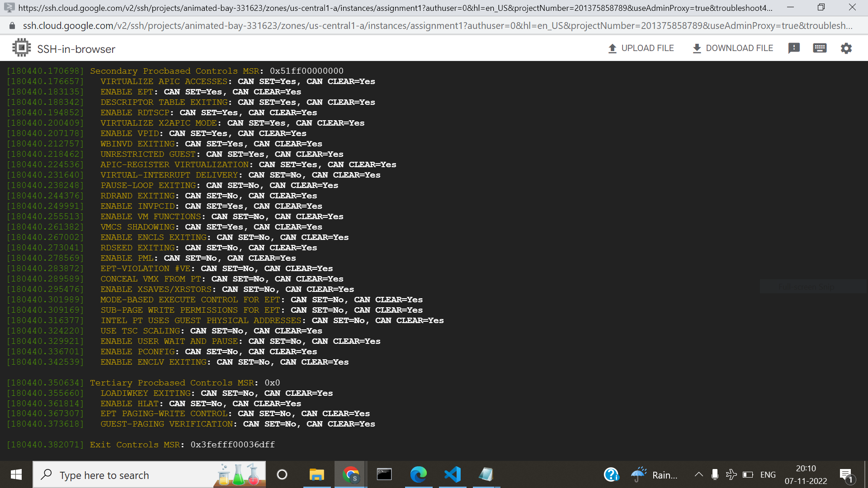Open the SSH-in-browser settings gear
Screen dimensions: 868x488
[846, 48]
